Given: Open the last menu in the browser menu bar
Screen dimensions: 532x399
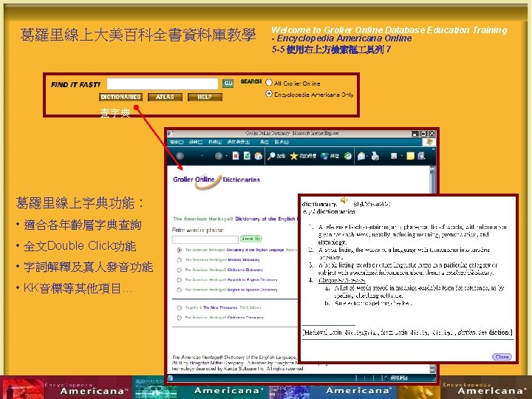Looking at the screenshot, I should coord(282,142).
